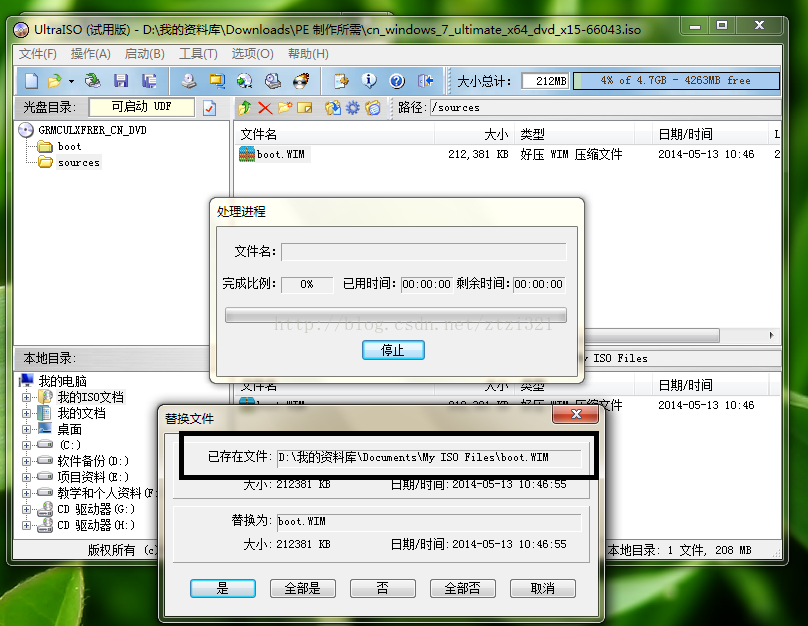Viewport: 808px width, 626px height.
Task: Click the blue gear Properties icon
Action: 352,108
